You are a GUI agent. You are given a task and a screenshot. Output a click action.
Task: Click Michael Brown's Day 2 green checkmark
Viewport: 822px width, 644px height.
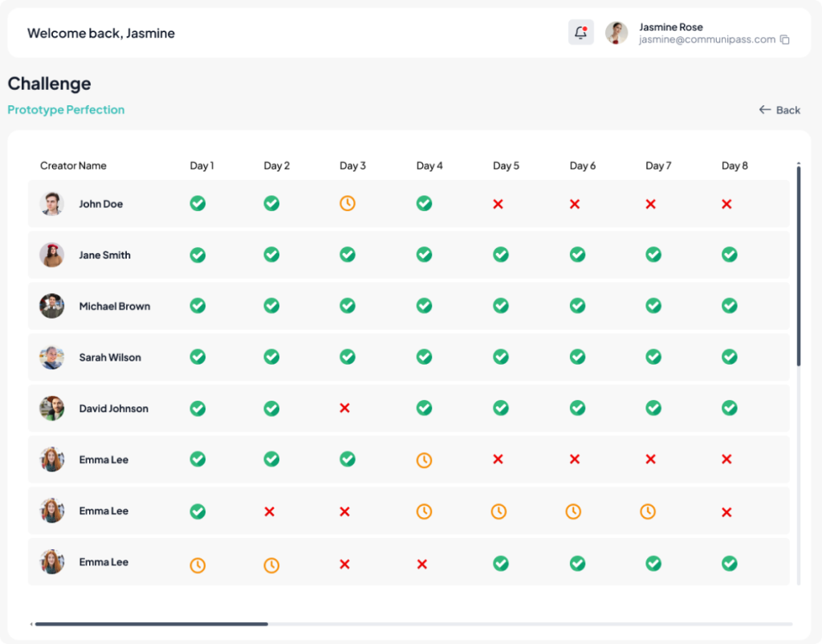click(271, 306)
